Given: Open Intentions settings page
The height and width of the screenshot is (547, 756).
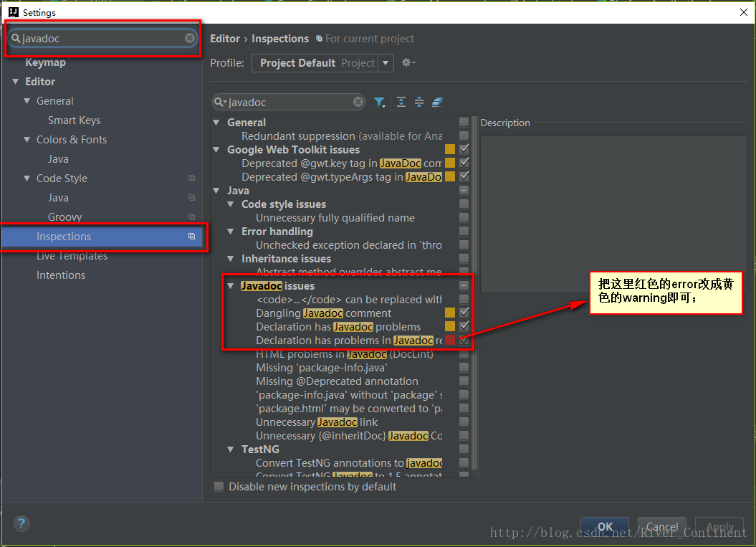Looking at the screenshot, I should (61, 275).
